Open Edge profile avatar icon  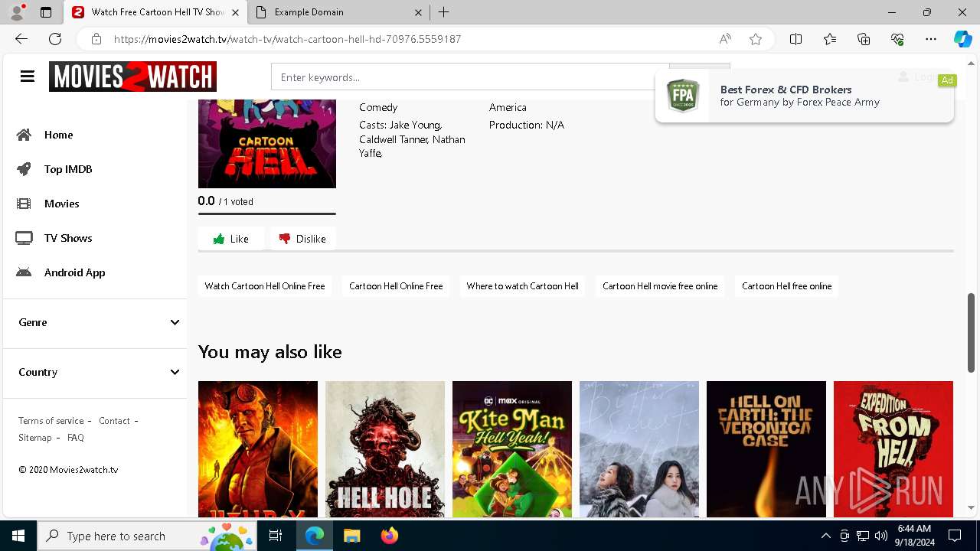click(17, 12)
